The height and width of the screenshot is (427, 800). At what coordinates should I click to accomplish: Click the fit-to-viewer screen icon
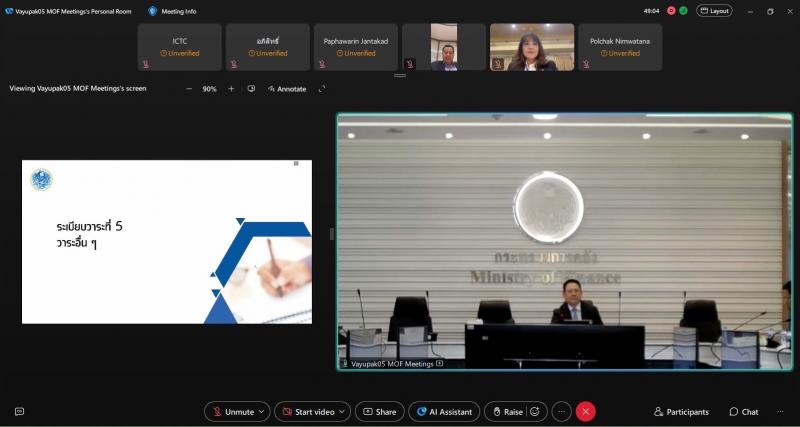251,89
